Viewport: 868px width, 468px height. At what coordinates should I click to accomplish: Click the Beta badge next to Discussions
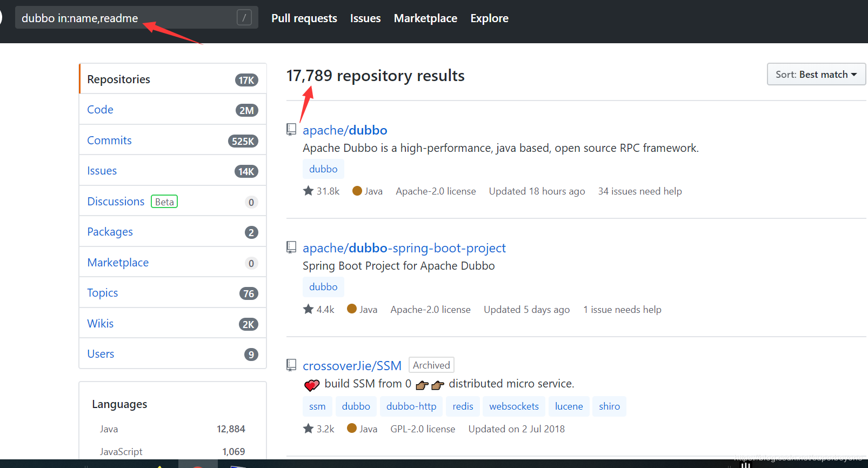point(164,202)
